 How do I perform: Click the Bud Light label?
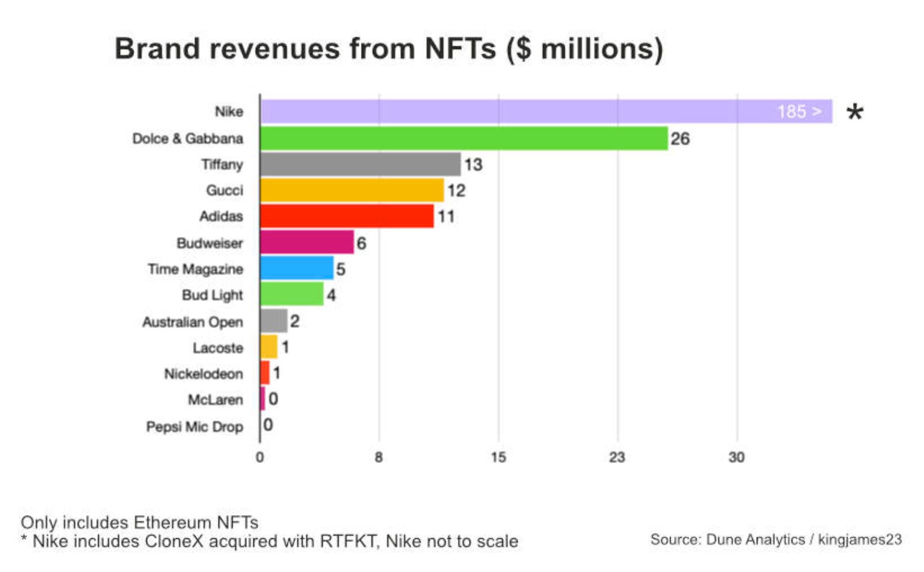[x=213, y=295]
